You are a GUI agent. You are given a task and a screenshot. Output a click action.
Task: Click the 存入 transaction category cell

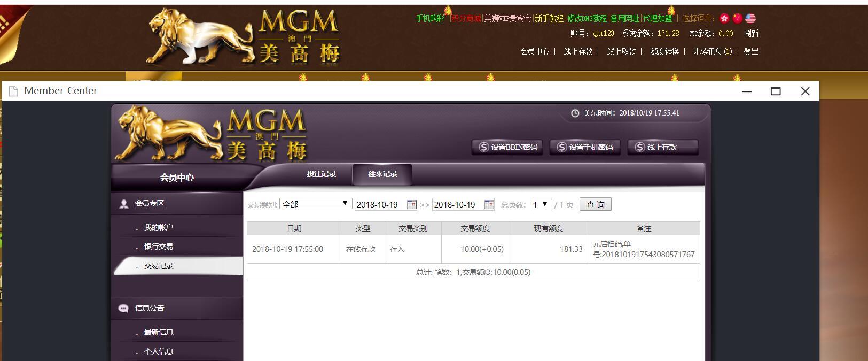[413, 249]
